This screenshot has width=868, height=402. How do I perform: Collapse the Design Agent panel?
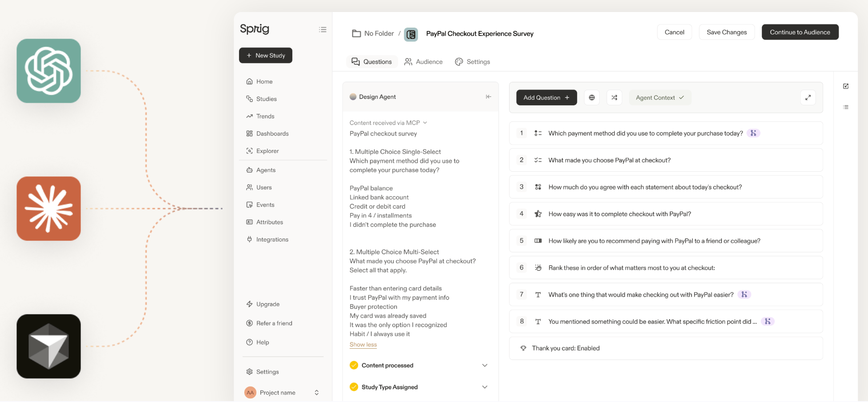(488, 96)
